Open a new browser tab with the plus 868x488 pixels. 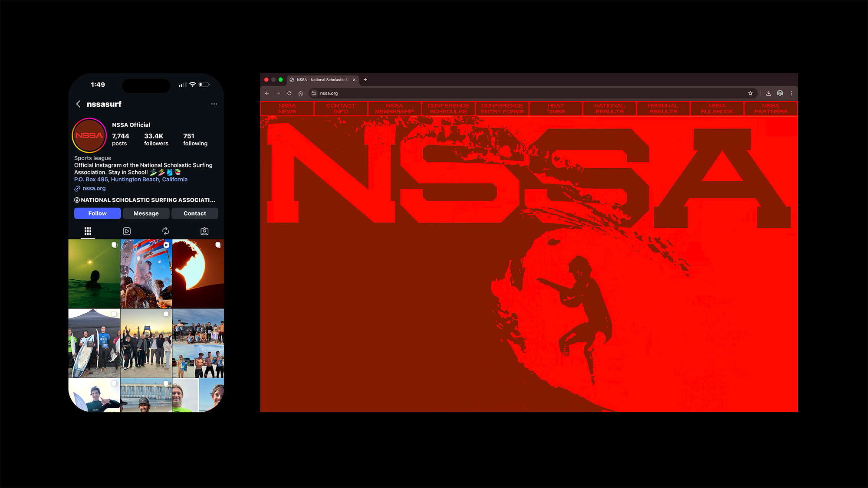[365, 79]
